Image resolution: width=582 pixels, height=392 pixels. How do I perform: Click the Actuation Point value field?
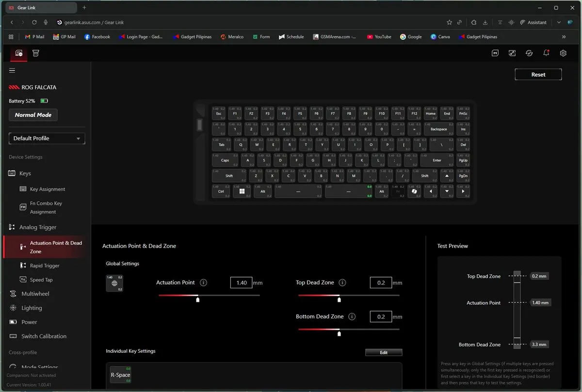[x=241, y=282]
